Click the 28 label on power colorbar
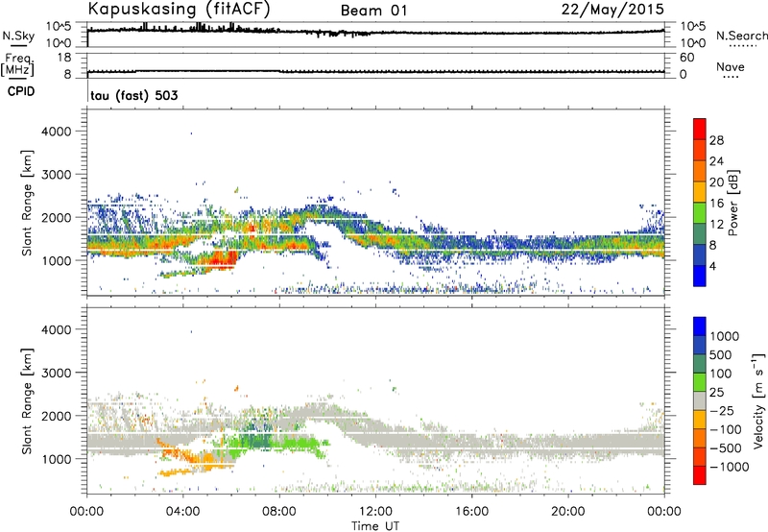Image resolution: width=768 pixels, height=532 pixels. 716,140
